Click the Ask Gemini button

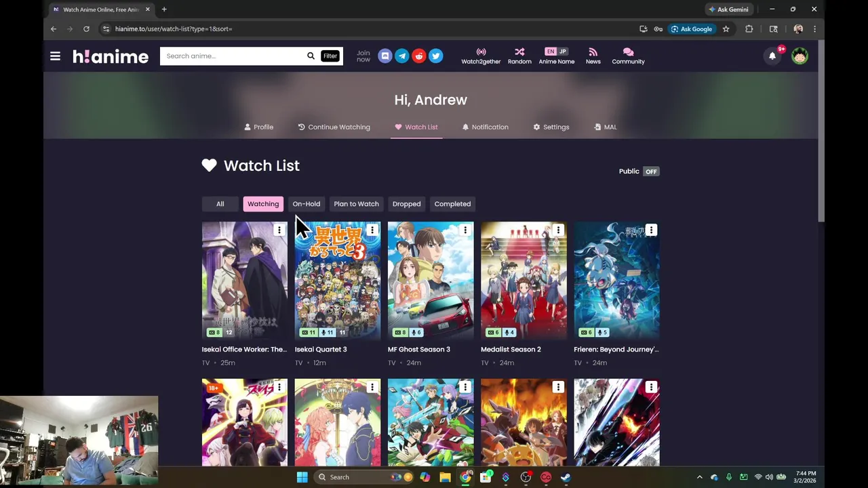[x=728, y=9]
